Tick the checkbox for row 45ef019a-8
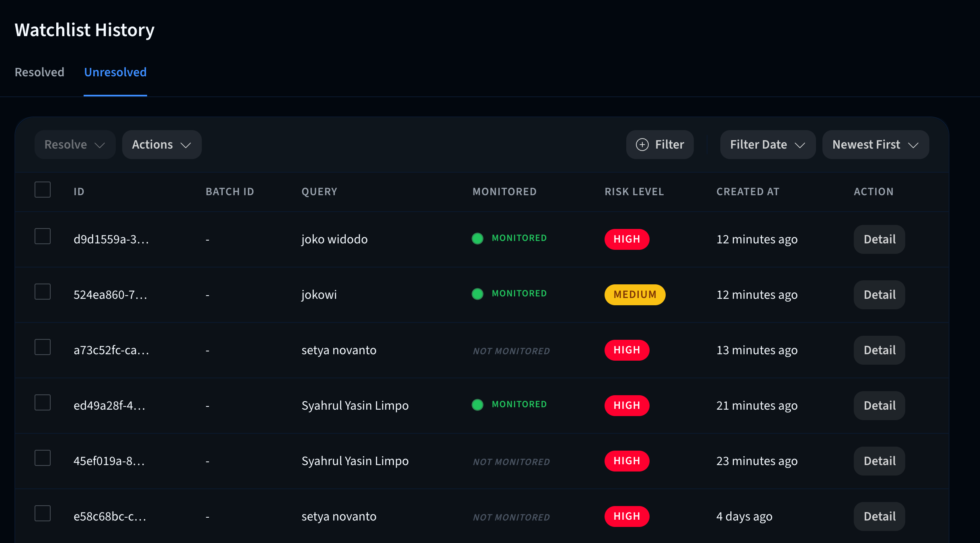The image size is (980, 543). tap(43, 458)
